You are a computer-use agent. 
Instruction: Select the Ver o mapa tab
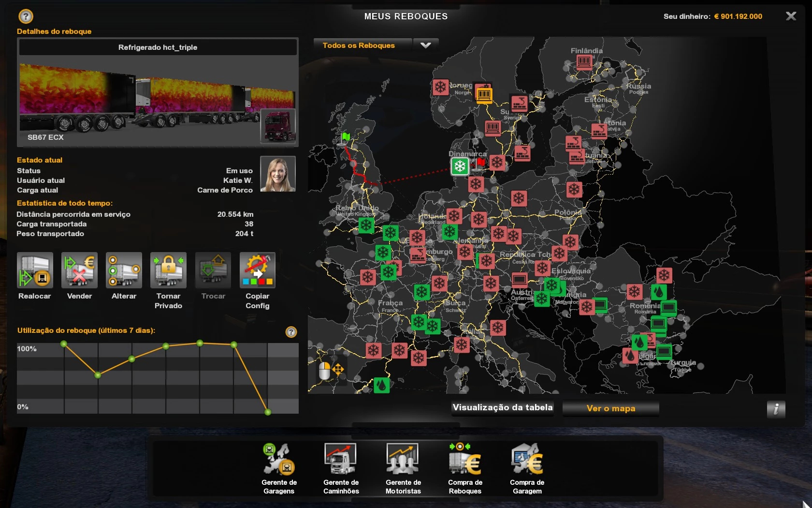(610, 408)
